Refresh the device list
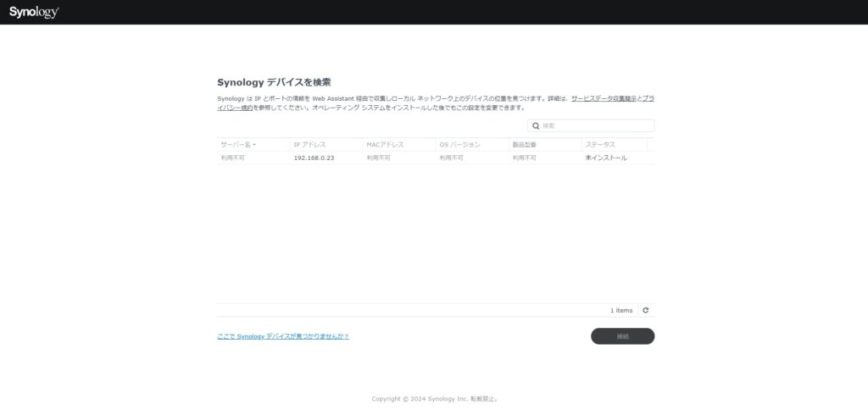Screen dimensions: 868x410 pos(645,310)
